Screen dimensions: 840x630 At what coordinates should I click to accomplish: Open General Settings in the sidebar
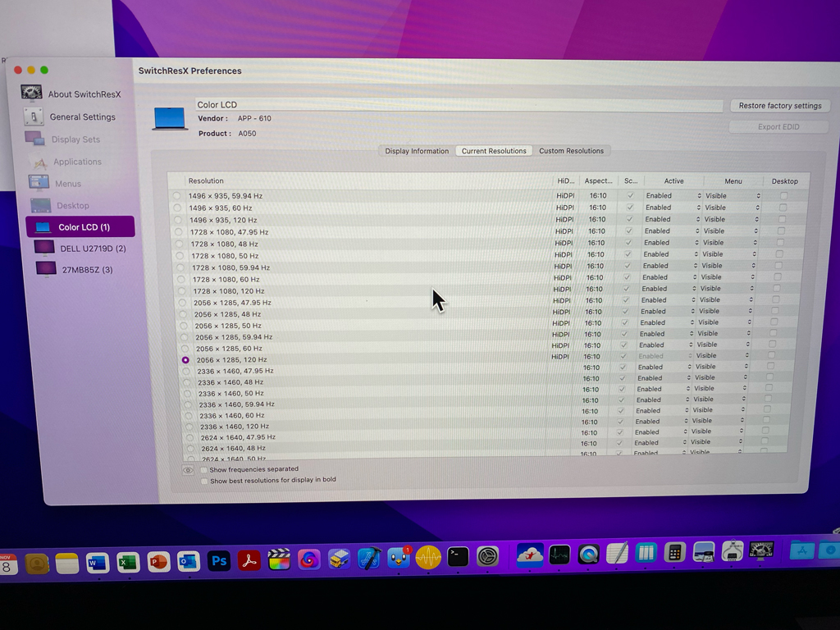[71, 116]
